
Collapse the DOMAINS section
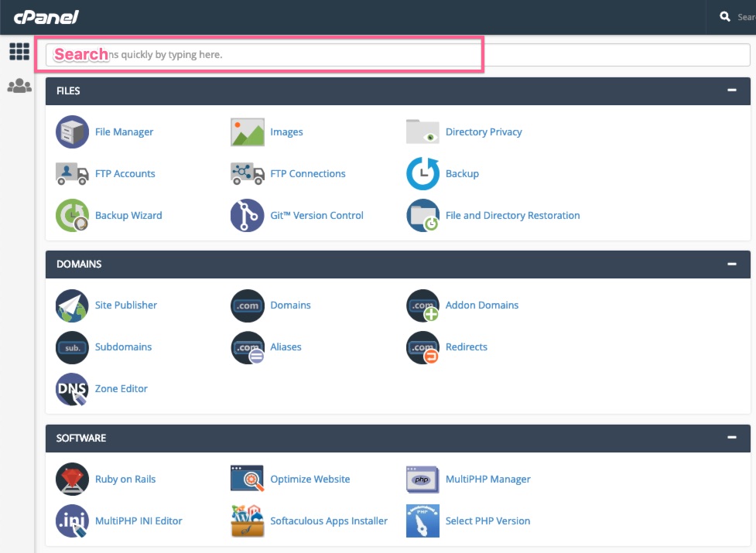tap(732, 264)
